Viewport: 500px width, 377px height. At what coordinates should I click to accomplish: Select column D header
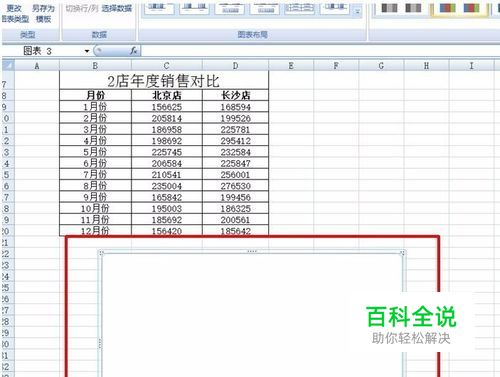pos(235,65)
